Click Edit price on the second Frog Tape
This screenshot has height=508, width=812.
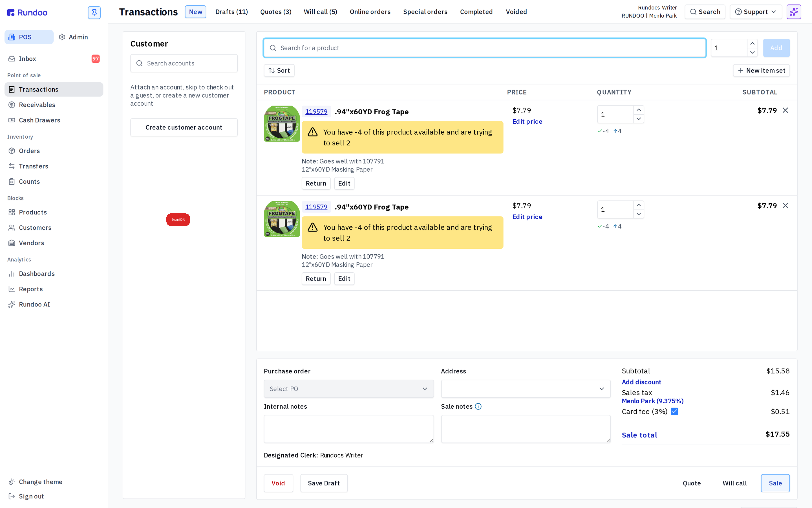point(527,217)
